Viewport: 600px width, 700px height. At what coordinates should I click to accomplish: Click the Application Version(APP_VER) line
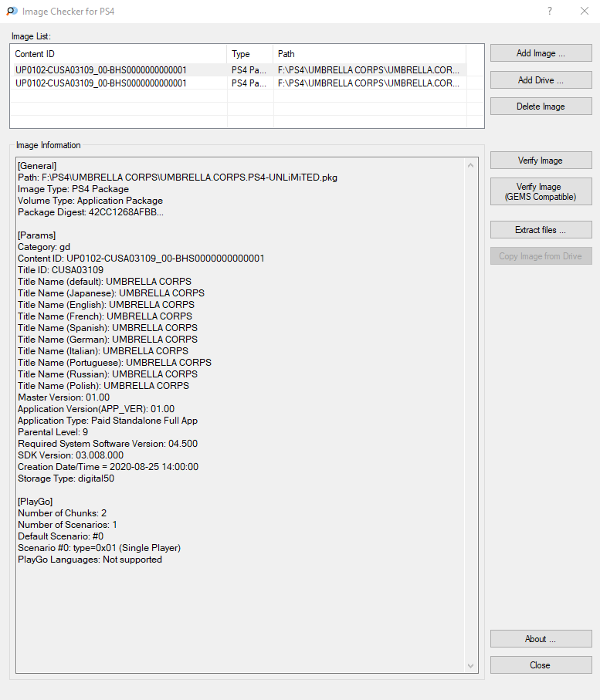tap(96, 409)
